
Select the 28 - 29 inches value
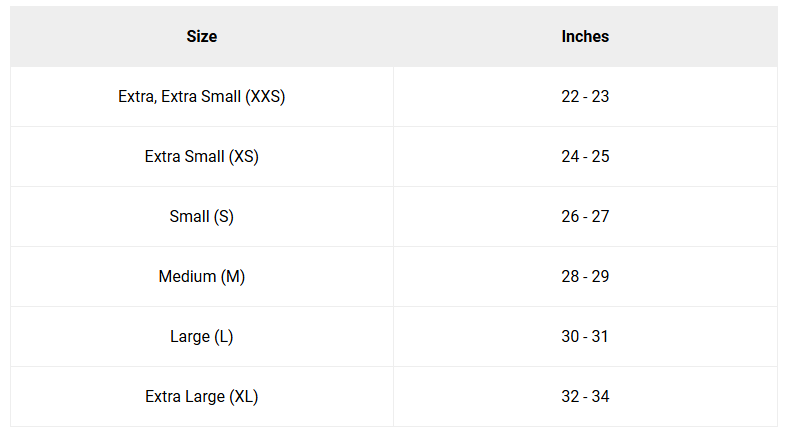[x=585, y=277]
